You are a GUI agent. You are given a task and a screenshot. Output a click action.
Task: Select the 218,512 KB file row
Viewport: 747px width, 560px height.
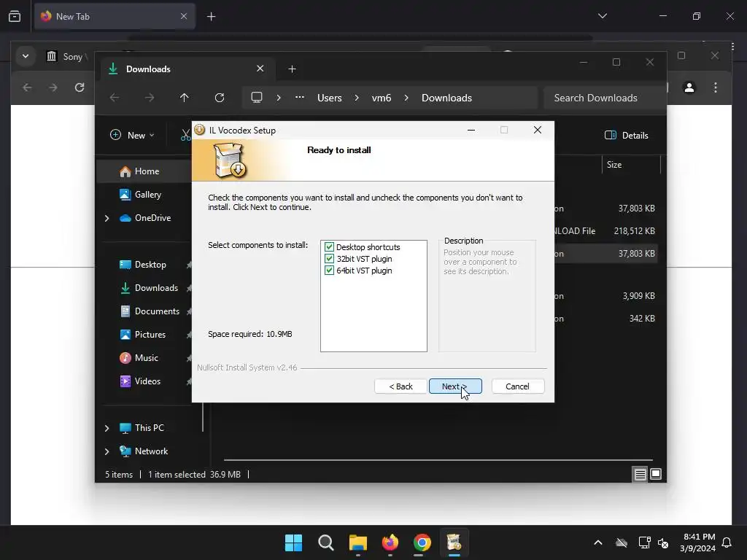coord(606,231)
